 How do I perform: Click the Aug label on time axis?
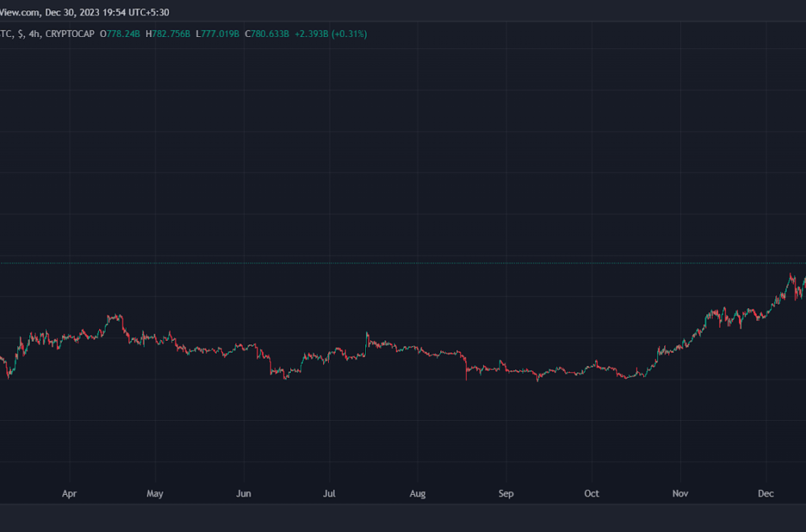pyautogui.click(x=418, y=493)
